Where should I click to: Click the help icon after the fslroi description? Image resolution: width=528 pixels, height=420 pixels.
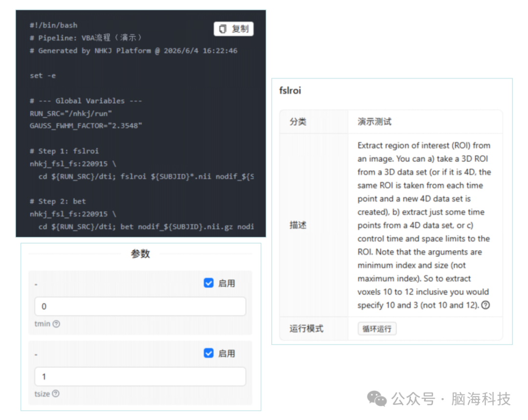(485, 305)
